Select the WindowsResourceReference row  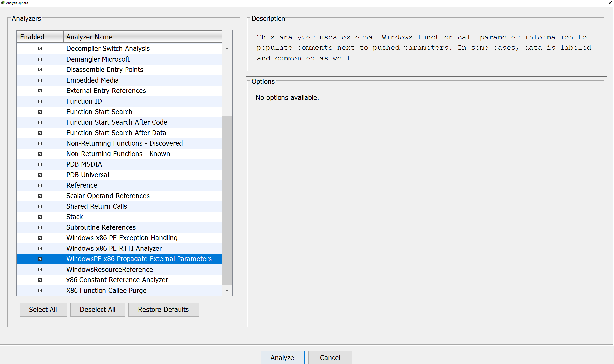[109, 269]
